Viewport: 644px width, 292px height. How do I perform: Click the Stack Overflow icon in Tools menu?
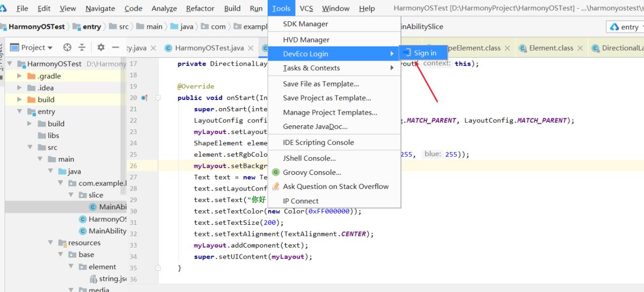276,186
